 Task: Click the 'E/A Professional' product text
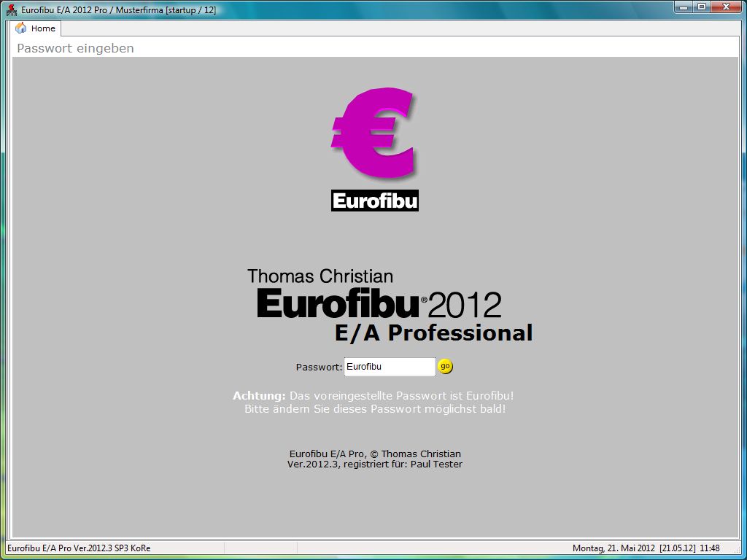pyautogui.click(x=433, y=332)
